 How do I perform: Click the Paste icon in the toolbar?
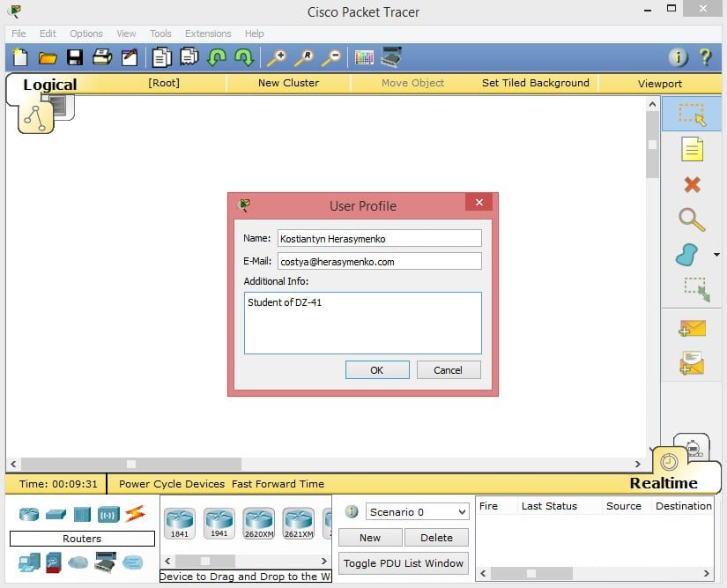click(189, 57)
